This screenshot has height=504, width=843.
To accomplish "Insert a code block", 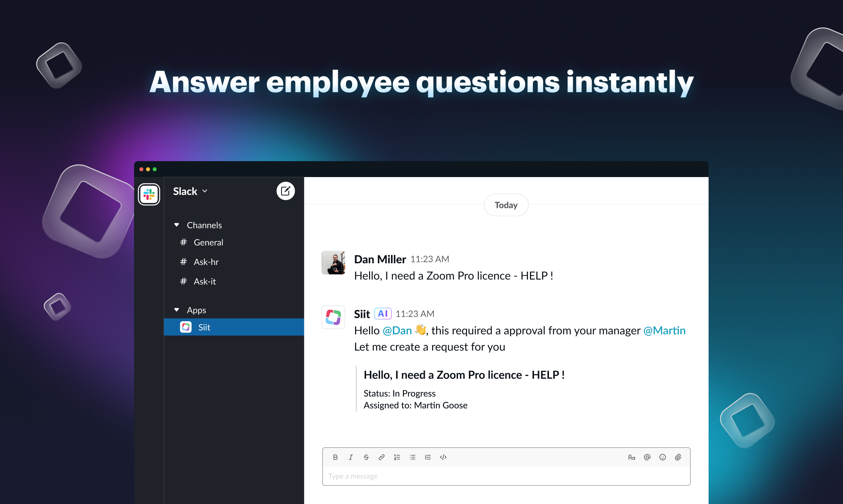I will pyautogui.click(x=443, y=457).
